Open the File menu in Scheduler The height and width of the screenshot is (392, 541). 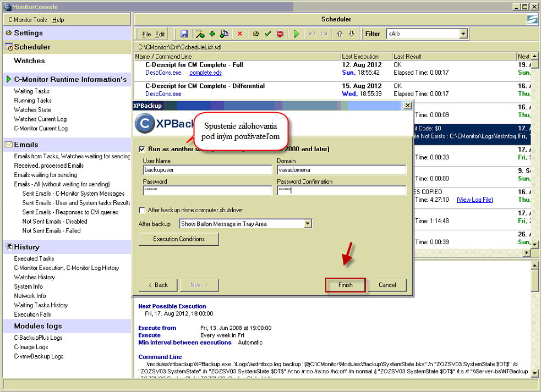tap(146, 34)
